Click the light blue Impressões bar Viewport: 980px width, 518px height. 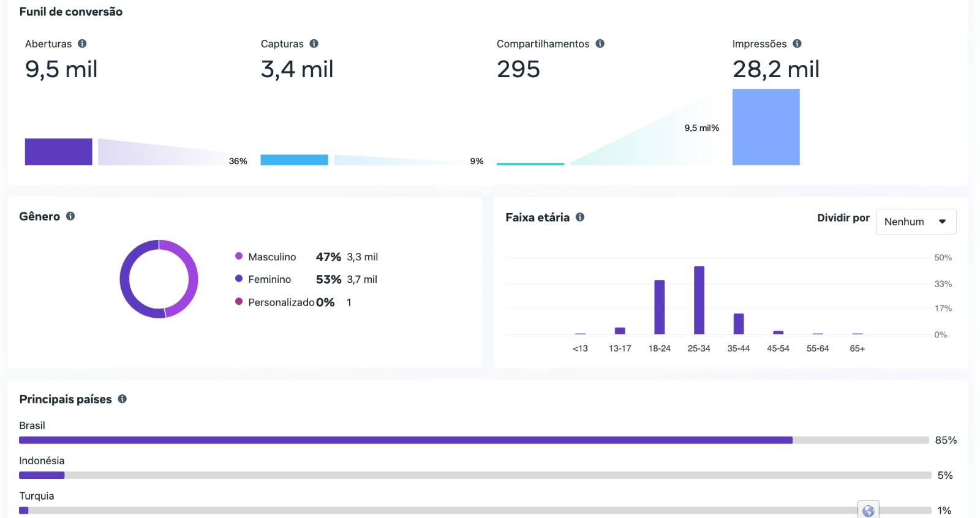pyautogui.click(x=766, y=127)
